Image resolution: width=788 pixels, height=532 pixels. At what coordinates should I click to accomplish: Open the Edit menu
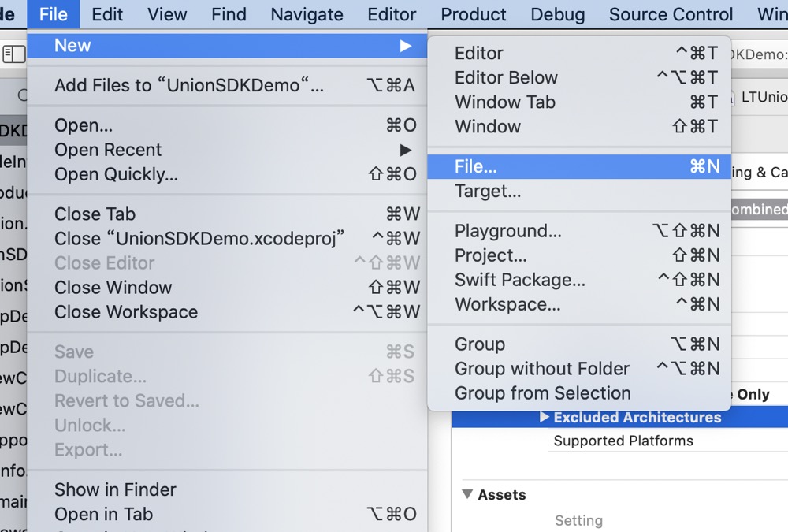click(x=106, y=14)
